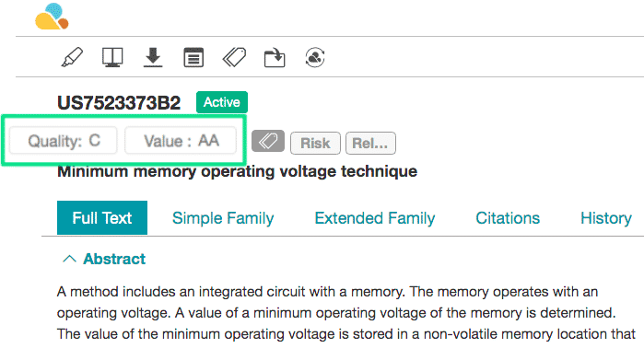Click the tag icon in toolbar

coord(234,57)
